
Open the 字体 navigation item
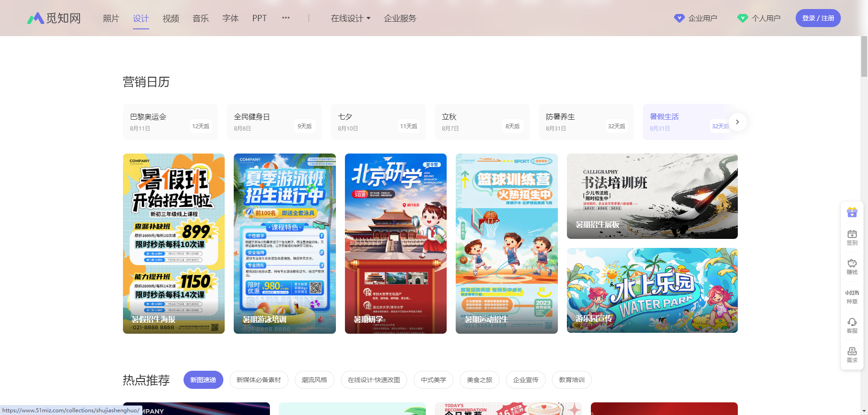click(230, 18)
